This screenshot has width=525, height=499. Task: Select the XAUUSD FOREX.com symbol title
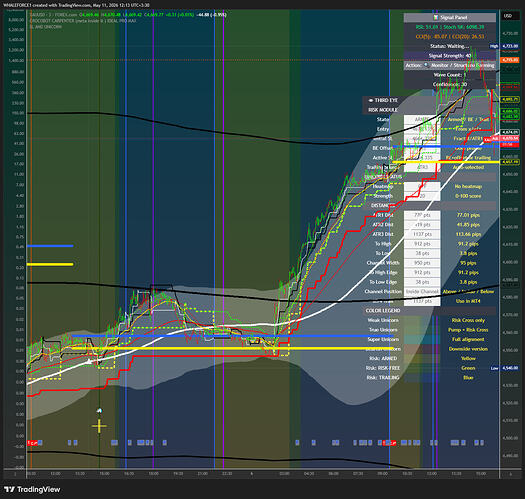pos(53,15)
